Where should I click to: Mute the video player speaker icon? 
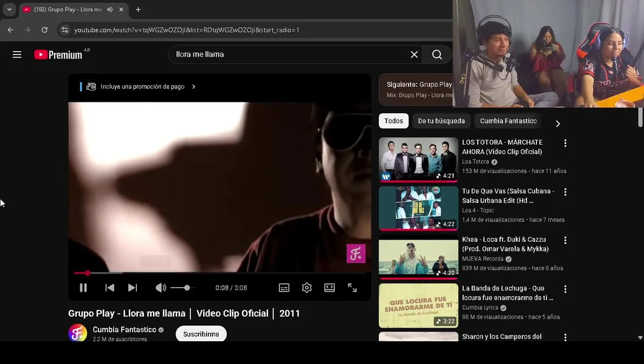161,288
